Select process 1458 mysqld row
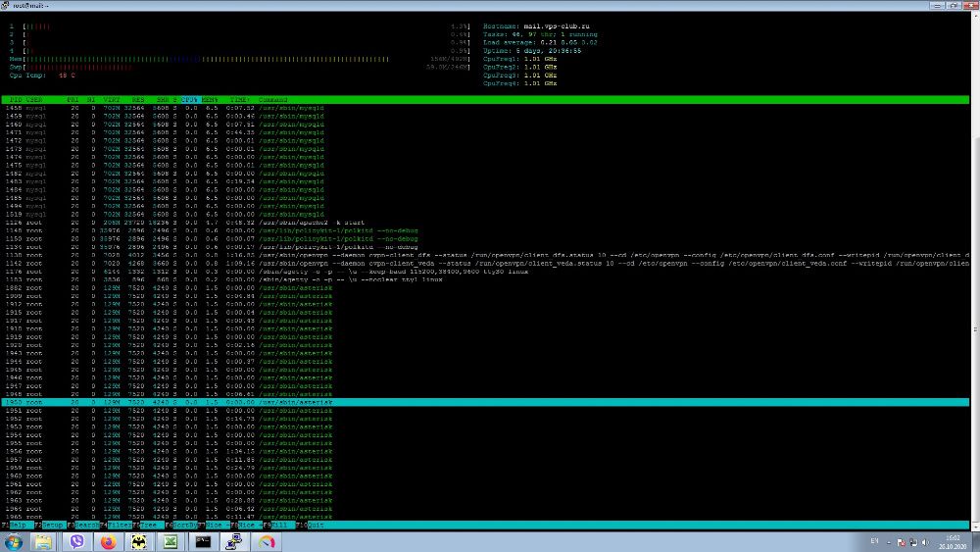This screenshot has width=980, height=552. 486,108
